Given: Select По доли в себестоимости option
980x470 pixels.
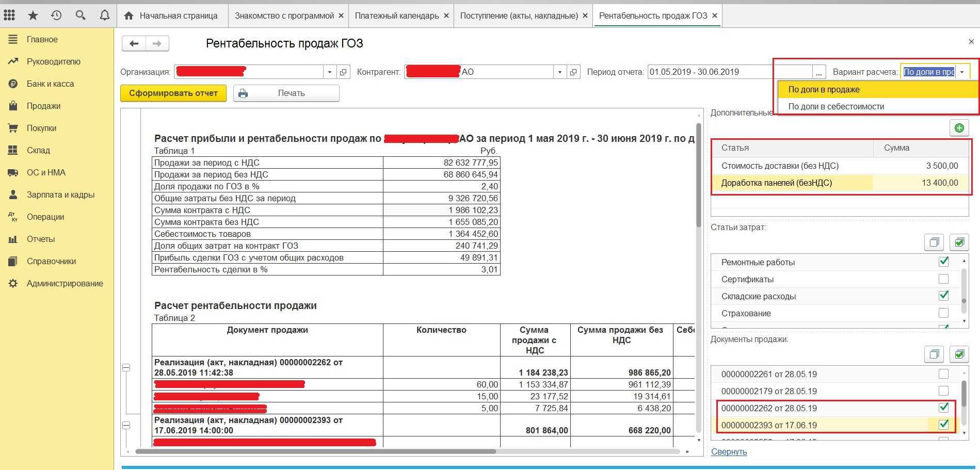Looking at the screenshot, I should 878,106.
